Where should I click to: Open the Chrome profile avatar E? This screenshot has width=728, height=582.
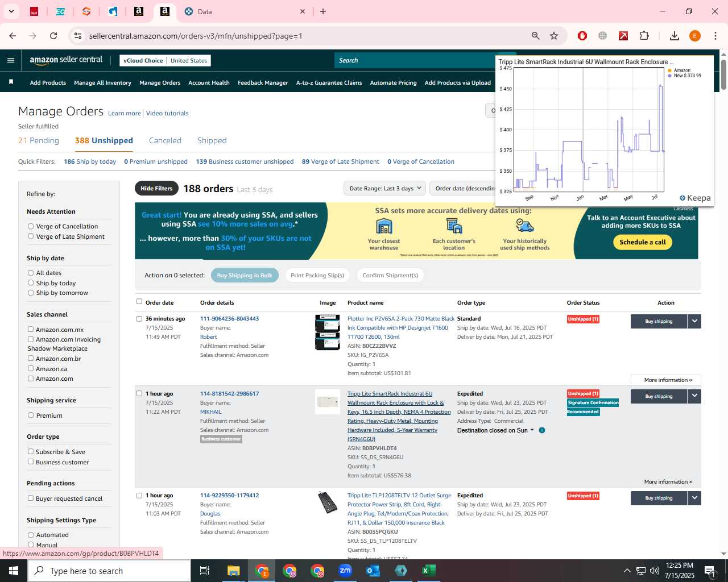(694, 36)
